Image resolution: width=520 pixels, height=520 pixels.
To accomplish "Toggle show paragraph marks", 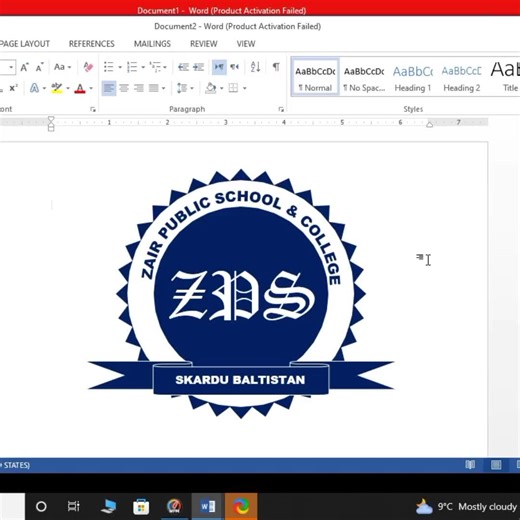I will tap(276, 67).
